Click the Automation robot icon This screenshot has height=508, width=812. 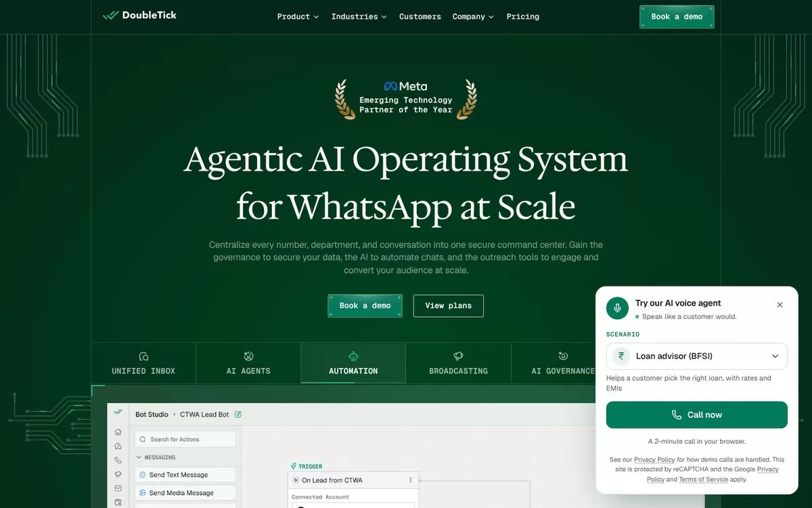tap(353, 356)
